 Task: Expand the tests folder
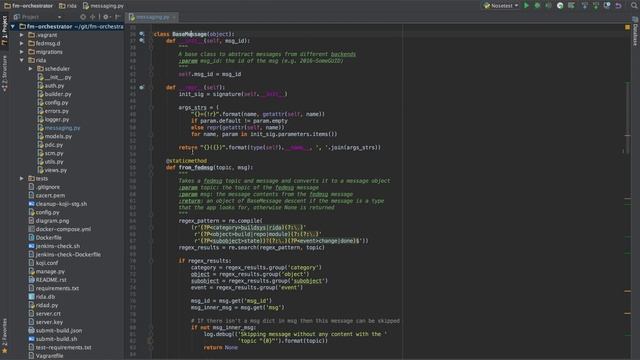coord(22,178)
